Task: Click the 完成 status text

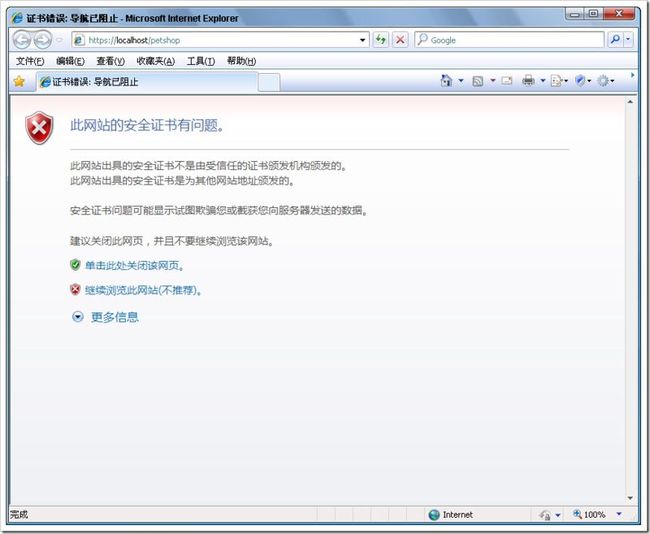Action: click(x=19, y=515)
